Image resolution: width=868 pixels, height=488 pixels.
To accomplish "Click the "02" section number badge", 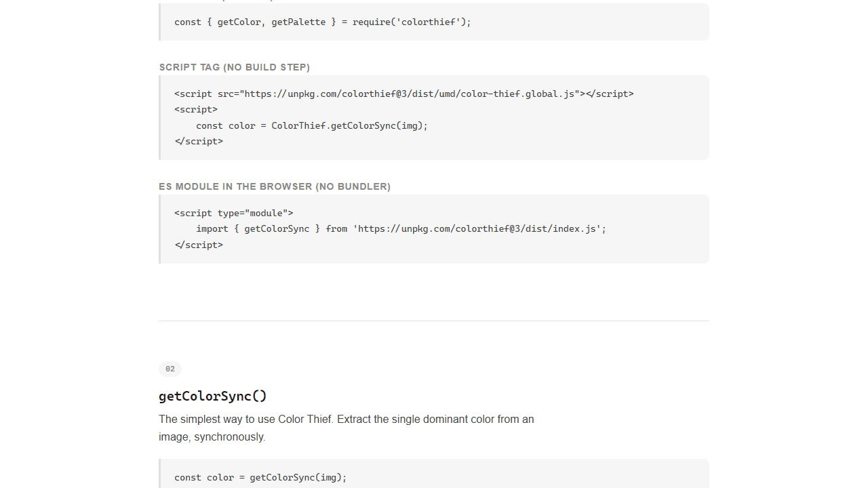I will pyautogui.click(x=170, y=369).
